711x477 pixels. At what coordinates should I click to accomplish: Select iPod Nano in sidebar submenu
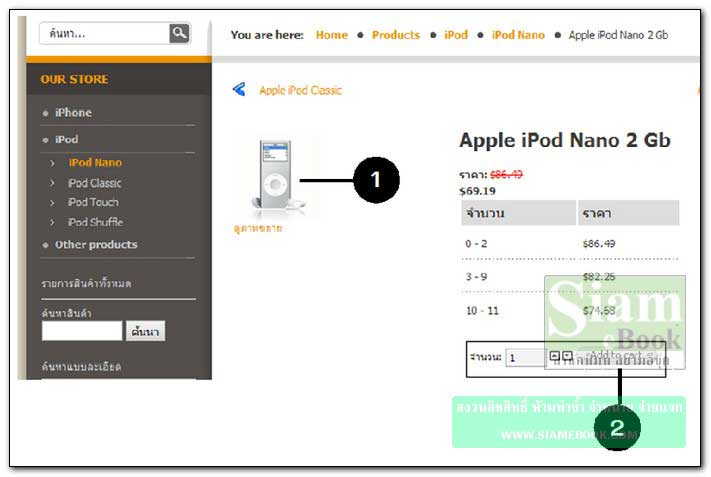coord(95,162)
